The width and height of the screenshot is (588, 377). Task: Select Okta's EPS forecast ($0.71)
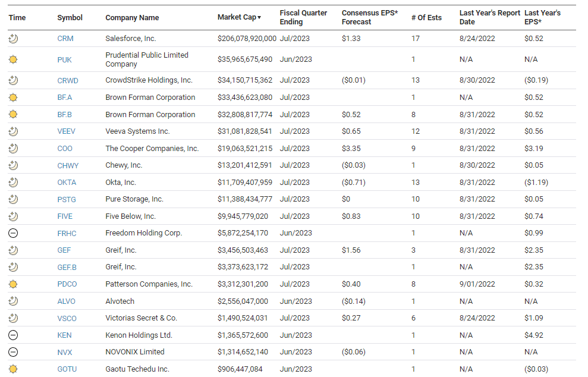click(353, 183)
